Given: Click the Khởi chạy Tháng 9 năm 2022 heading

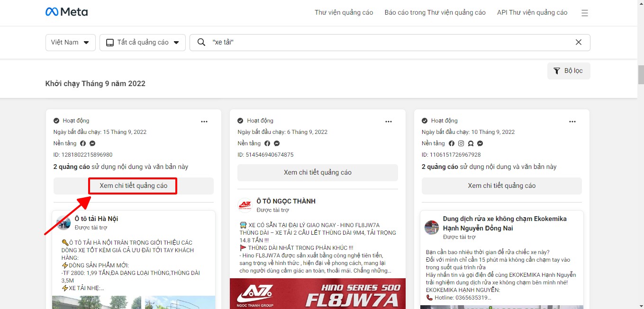Looking at the screenshot, I should click(95, 84).
